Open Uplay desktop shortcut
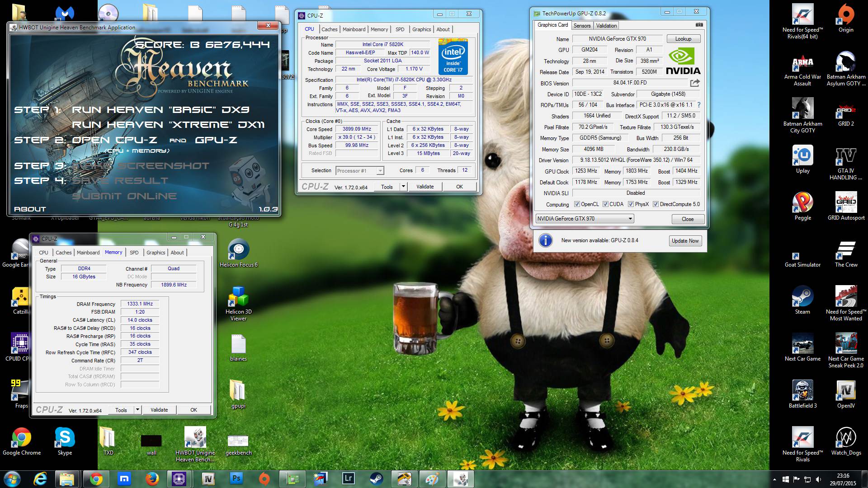The width and height of the screenshot is (868, 488). point(802,160)
